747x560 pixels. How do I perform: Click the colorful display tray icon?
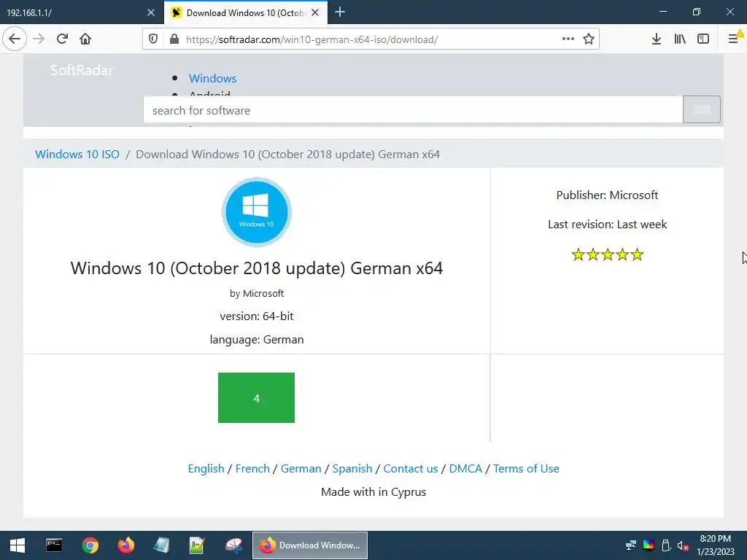649,545
